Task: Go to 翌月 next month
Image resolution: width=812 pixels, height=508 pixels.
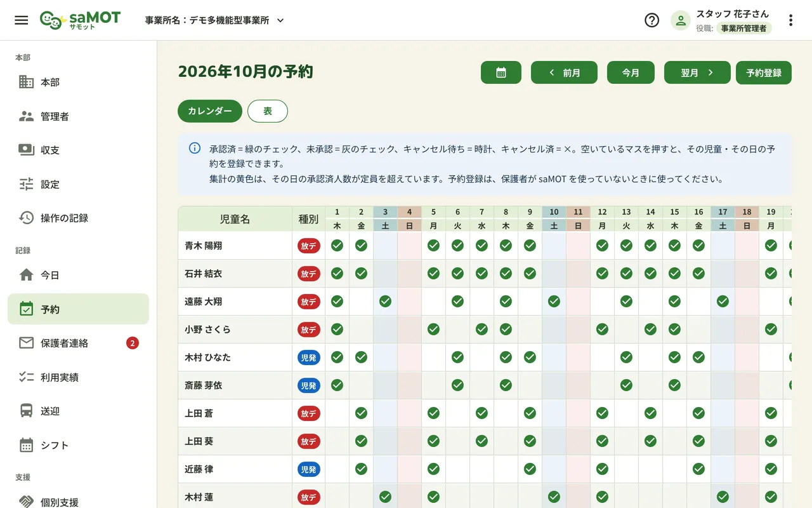Action: (x=697, y=72)
